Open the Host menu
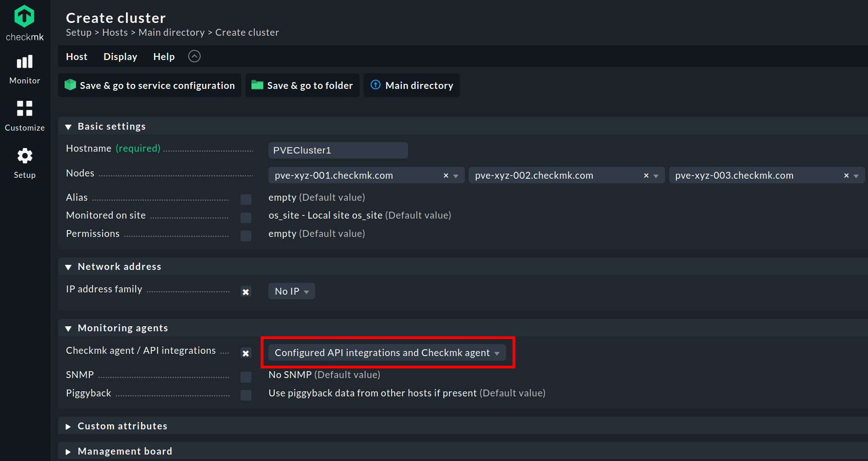This screenshot has height=461, width=868. (76, 57)
